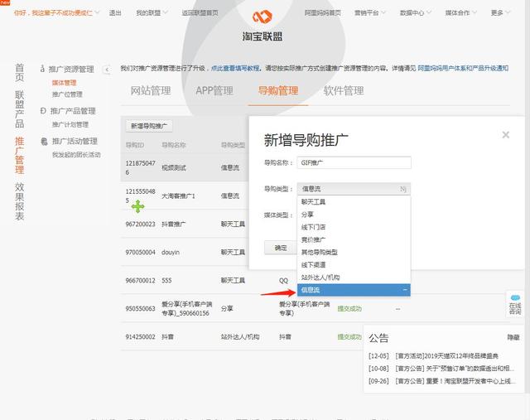Viewport: 530px width, 420px height.
Task: Click douyin row name
Action: 171,253
